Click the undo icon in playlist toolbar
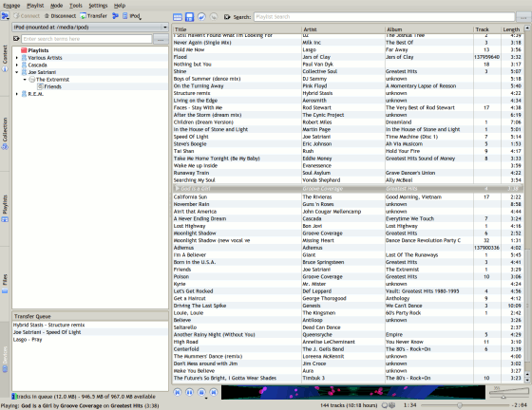532x410 pixels. 201,16
